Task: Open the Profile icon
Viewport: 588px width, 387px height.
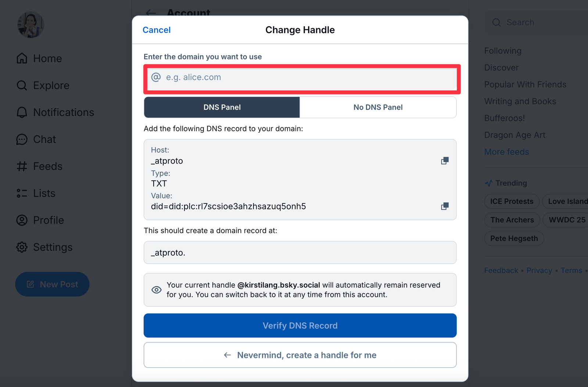Action: [x=22, y=220]
